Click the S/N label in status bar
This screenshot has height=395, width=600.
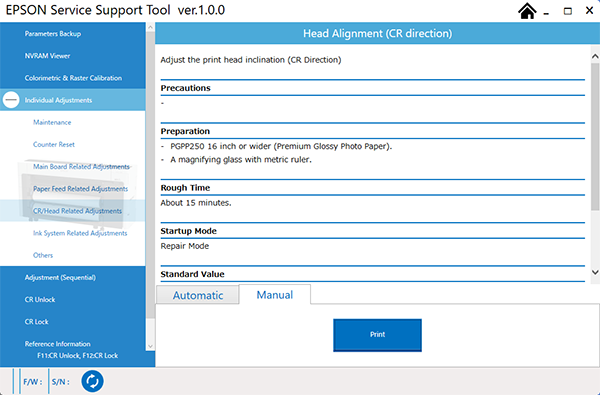(61, 382)
